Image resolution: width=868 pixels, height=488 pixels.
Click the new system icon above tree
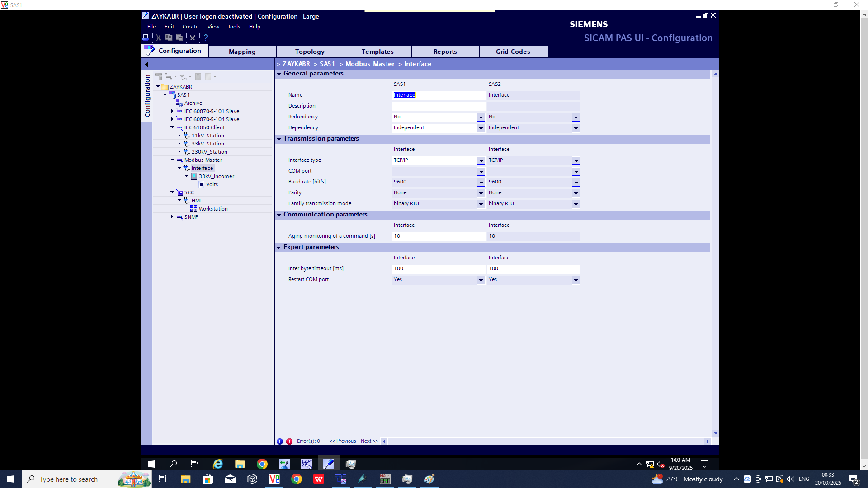[x=158, y=77]
